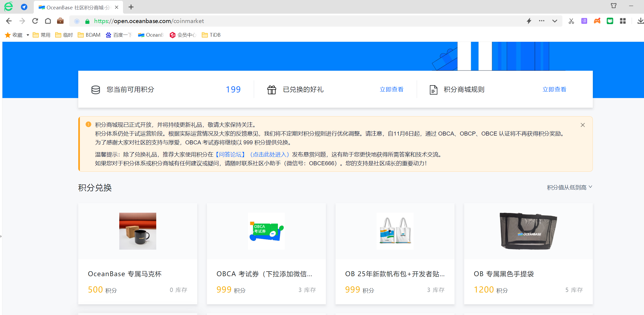Open the three-dots address bar menu
Viewport: 644px width, 315px height.
click(542, 21)
